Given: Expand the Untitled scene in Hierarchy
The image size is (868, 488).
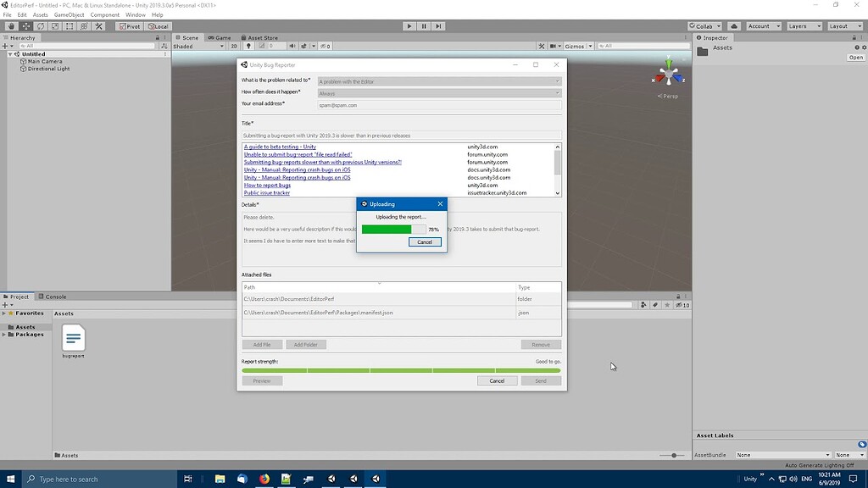Looking at the screenshot, I should tap(10, 53).
